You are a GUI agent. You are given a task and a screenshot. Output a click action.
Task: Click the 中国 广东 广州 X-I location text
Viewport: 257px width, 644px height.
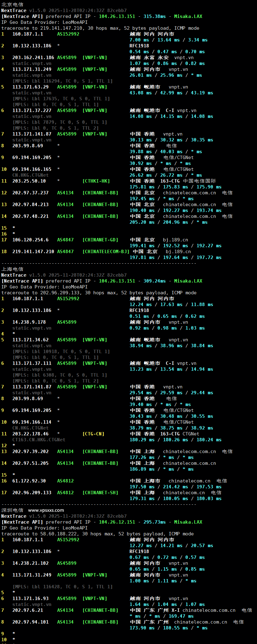[x=155, y=610]
